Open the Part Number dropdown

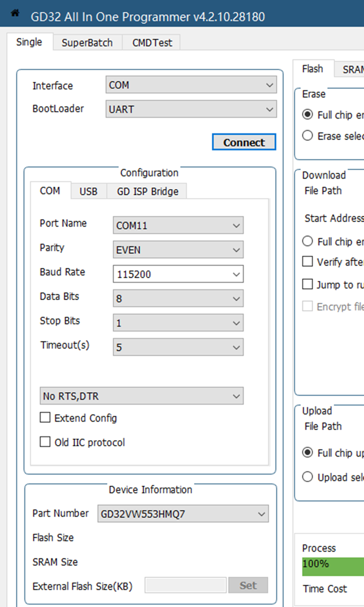pyautogui.click(x=183, y=514)
